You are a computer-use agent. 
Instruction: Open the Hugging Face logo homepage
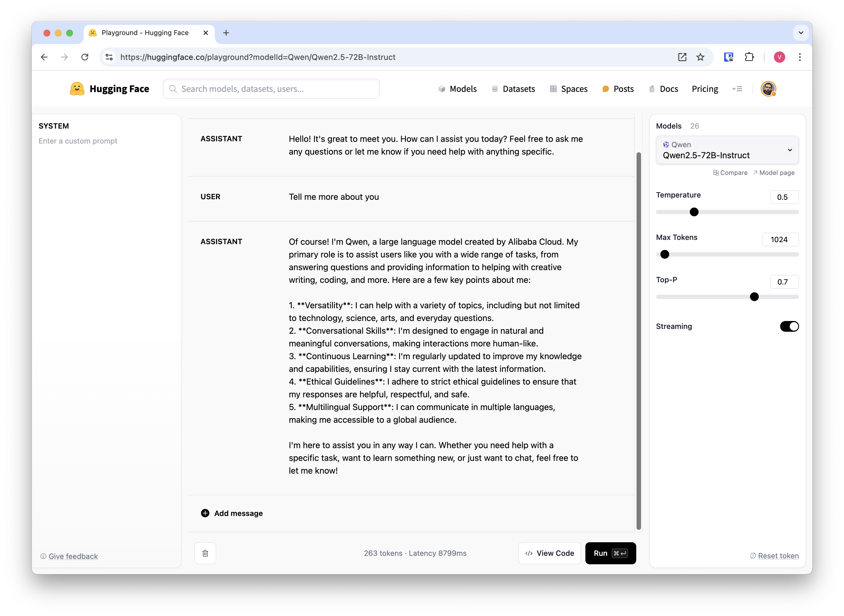pos(109,89)
